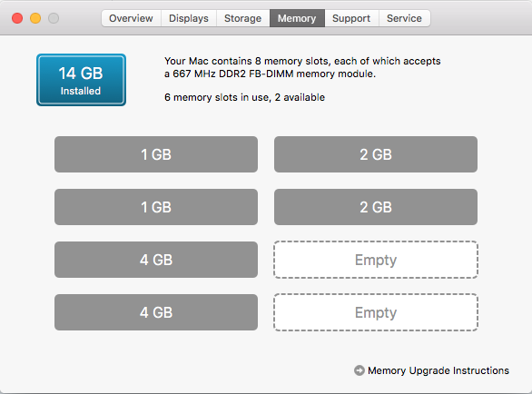Click the lower 2 GB memory slot
The width and height of the screenshot is (532, 394).
(x=376, y=207)
